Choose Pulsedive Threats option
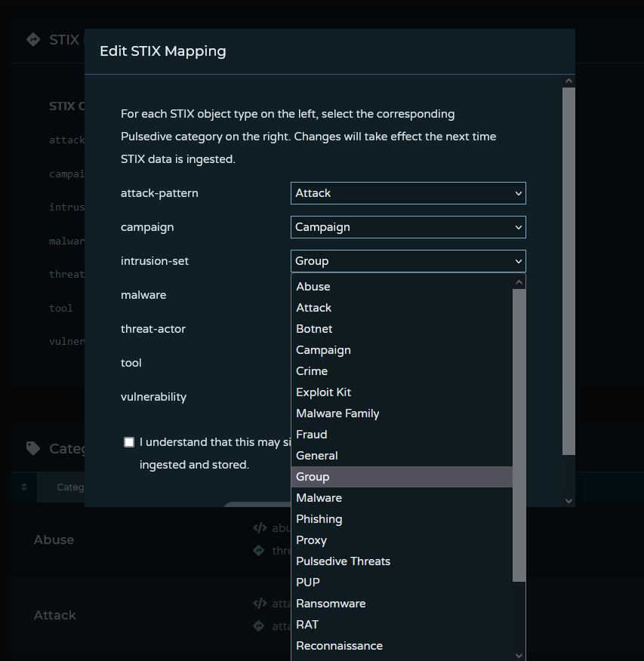This screenshot has width=644, height=661. click(x=402, y=561)
